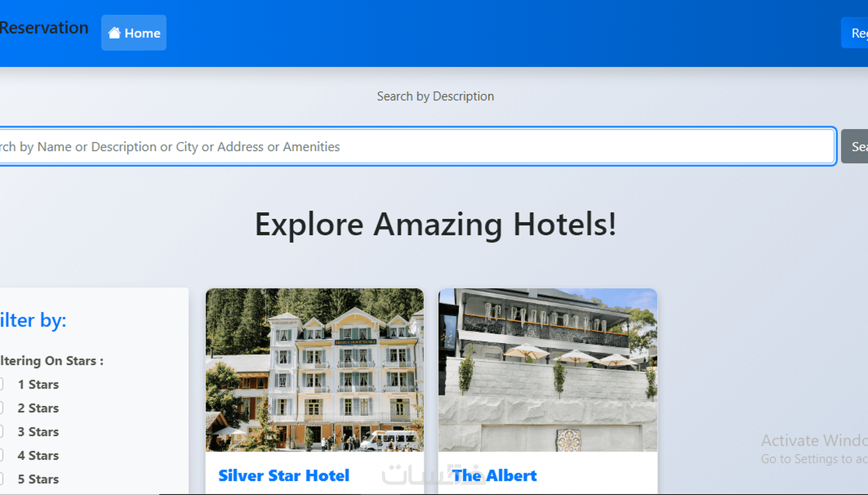Toggle the 4 Stars filter checkbox
The image size is (868, 495).
click(1, 455)
